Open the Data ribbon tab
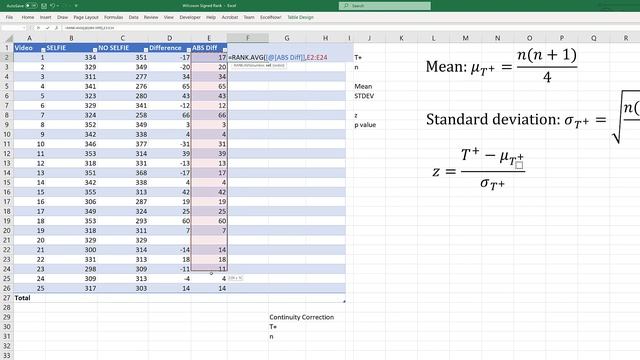Image resolution: width=640 pixels, height=360 pixels. click(133, 17)
